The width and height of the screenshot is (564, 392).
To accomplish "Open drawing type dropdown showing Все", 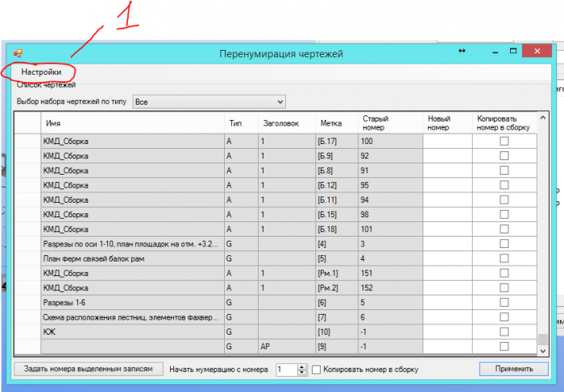I will [x=209, y=101].
